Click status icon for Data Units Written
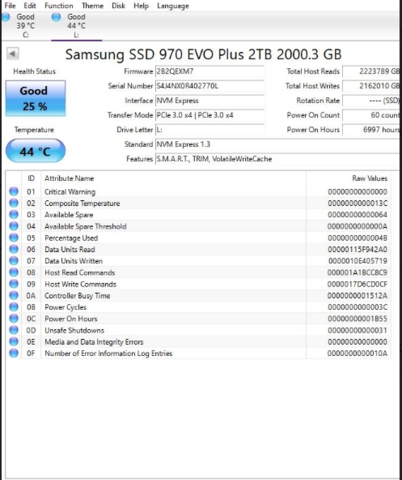Image resolution: width=402 pixels, height=480 pixels. [x=14, y=261]
